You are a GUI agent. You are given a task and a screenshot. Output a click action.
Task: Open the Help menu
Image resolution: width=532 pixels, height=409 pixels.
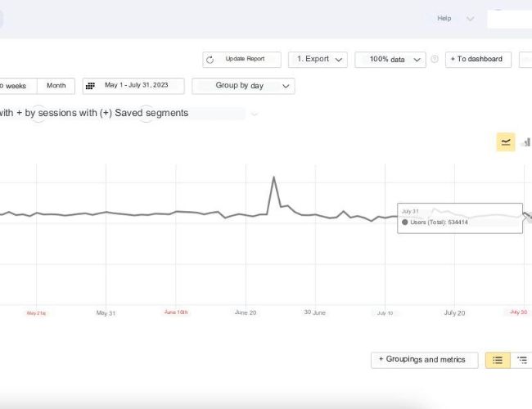444,19
